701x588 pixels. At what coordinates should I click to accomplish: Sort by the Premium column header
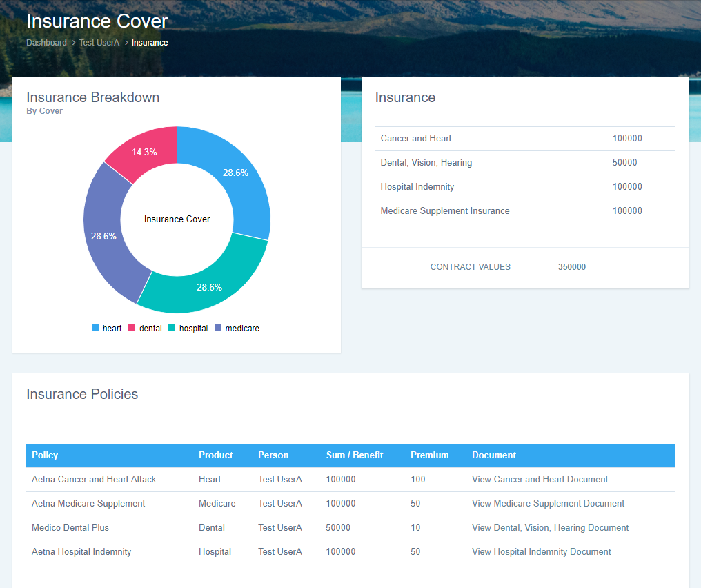(430, 455)
